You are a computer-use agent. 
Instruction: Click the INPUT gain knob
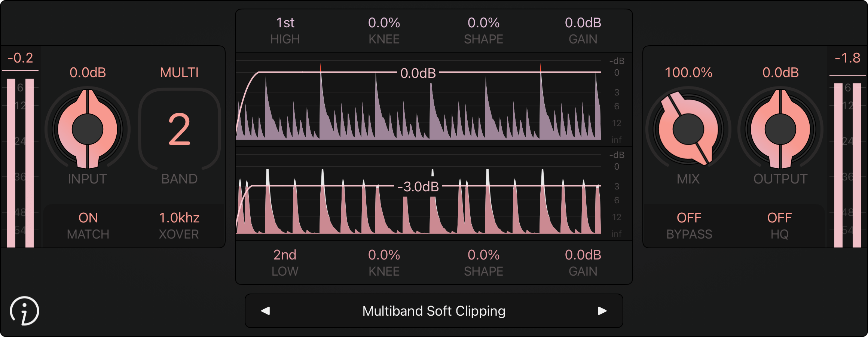click(x=88, y=129)
